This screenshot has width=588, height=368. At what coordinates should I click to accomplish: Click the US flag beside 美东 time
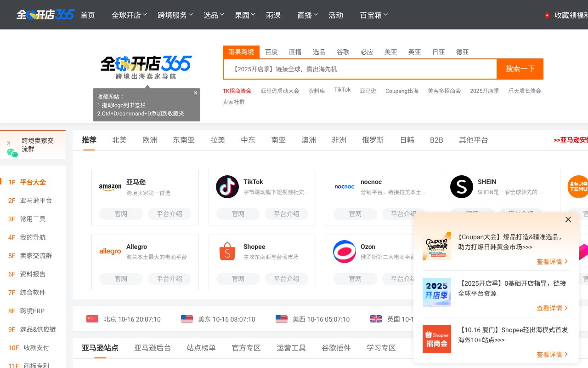[187, 319]
